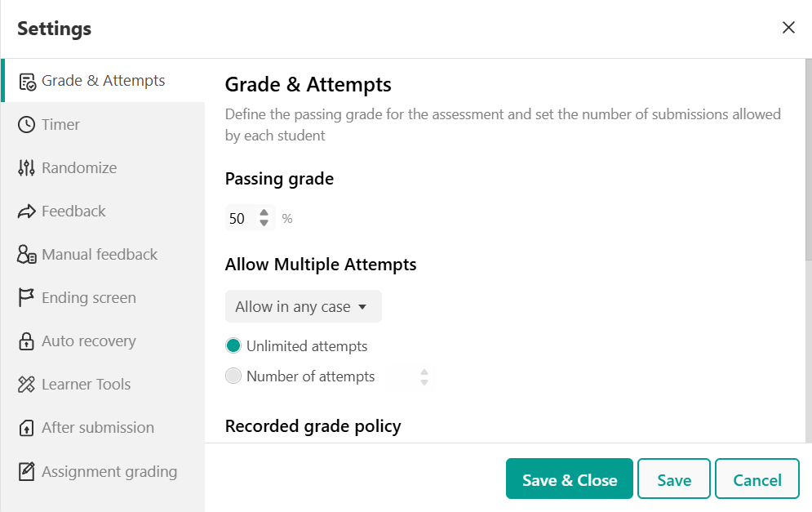This screenshot has width=812, height=512.
Task: Click the Ending screen flag icon
Action: (26, 298)
